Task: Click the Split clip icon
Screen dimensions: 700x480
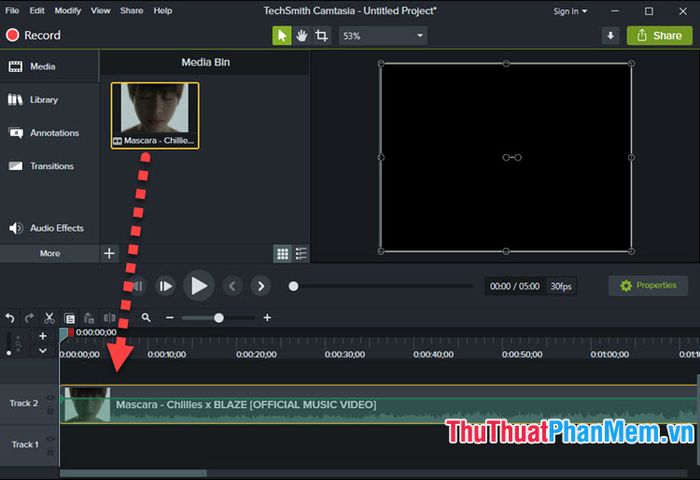Action: (x=109, y=318)
